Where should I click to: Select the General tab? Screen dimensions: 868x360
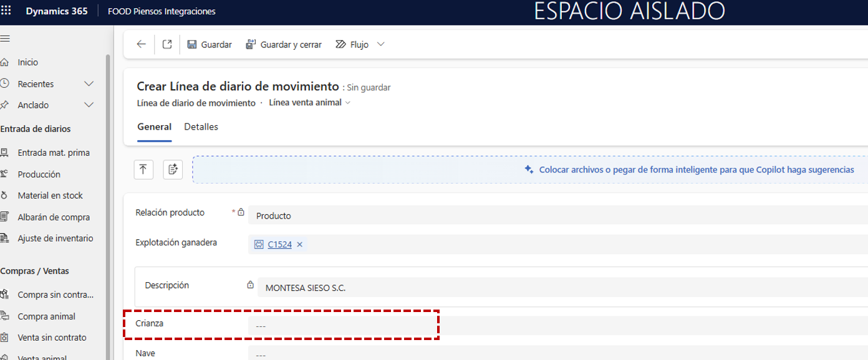(154, 127)
